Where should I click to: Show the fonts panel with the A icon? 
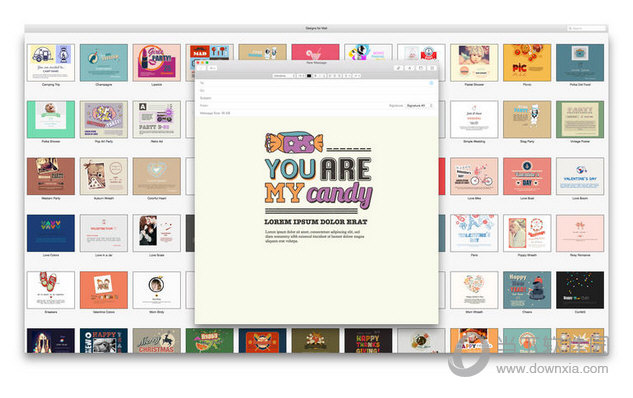(x=410, y=68)
